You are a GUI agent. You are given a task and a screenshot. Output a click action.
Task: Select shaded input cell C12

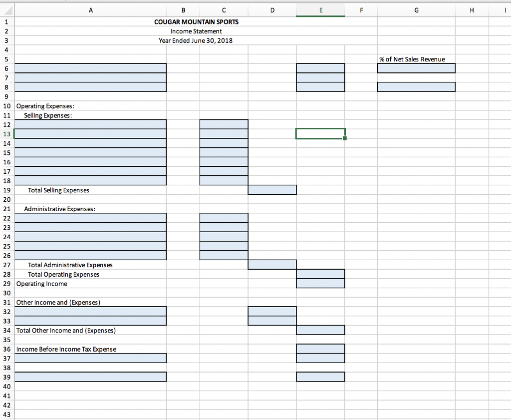(224, 124)
